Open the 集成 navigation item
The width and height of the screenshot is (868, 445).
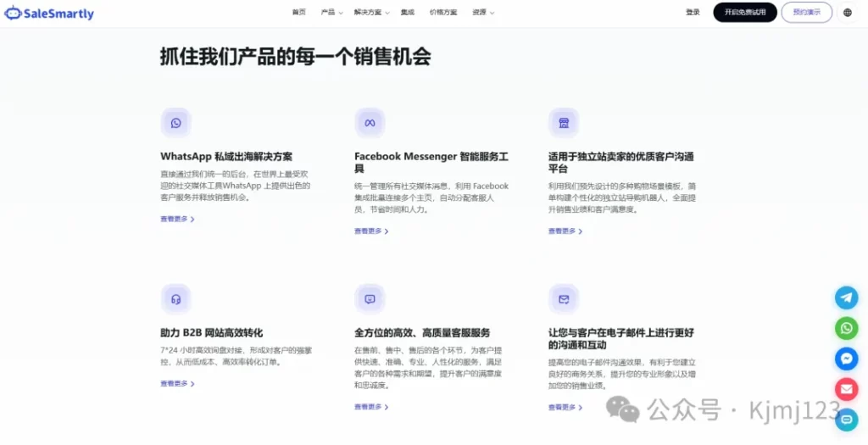click(408, 12)
